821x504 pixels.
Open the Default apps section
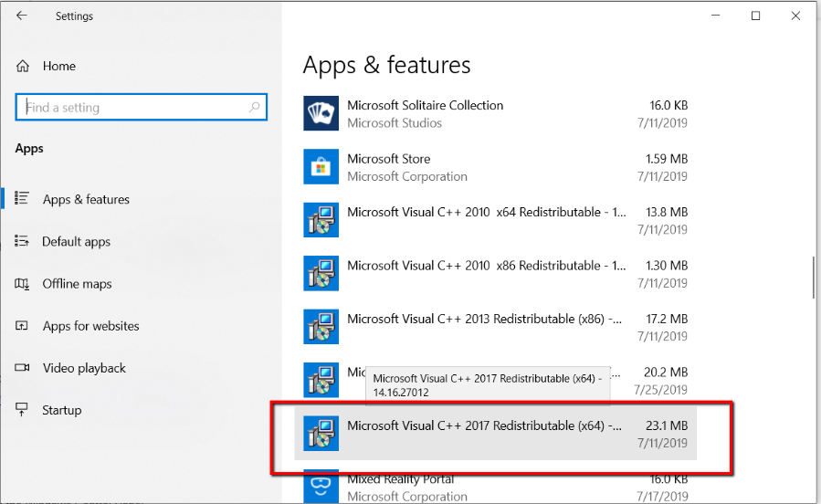coord(76,242)
